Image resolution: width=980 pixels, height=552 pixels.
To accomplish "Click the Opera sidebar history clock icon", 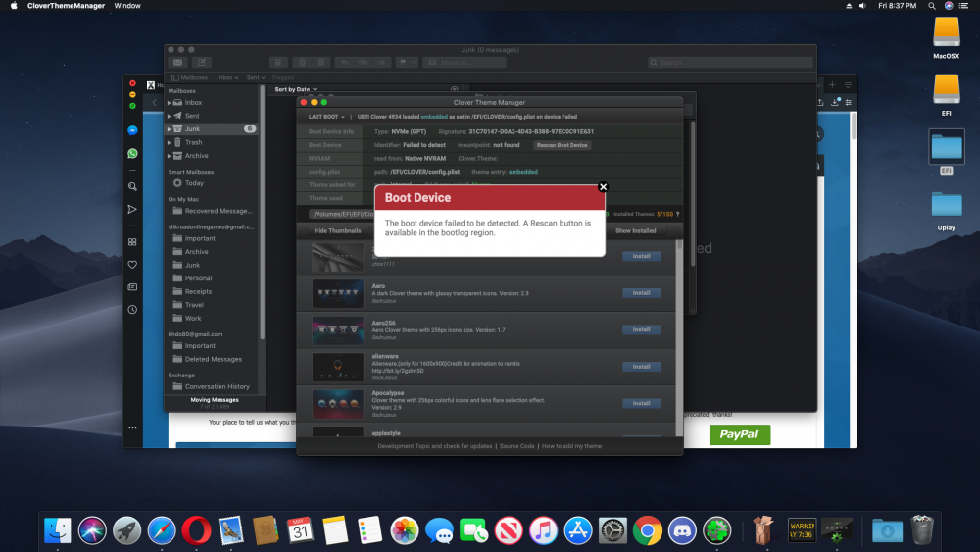I will point(132,310).
